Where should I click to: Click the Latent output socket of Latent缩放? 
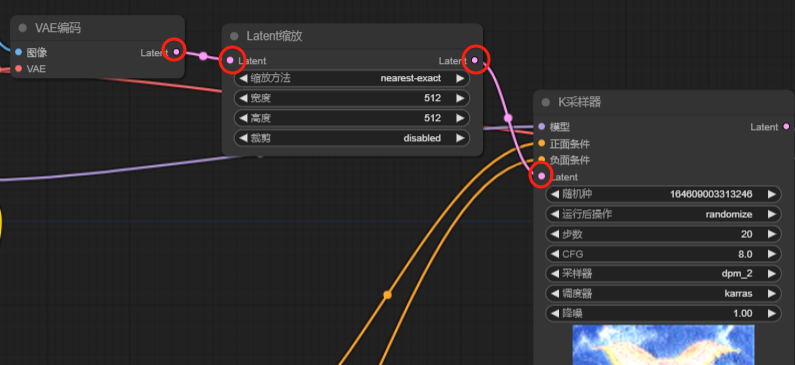[475, 60]
